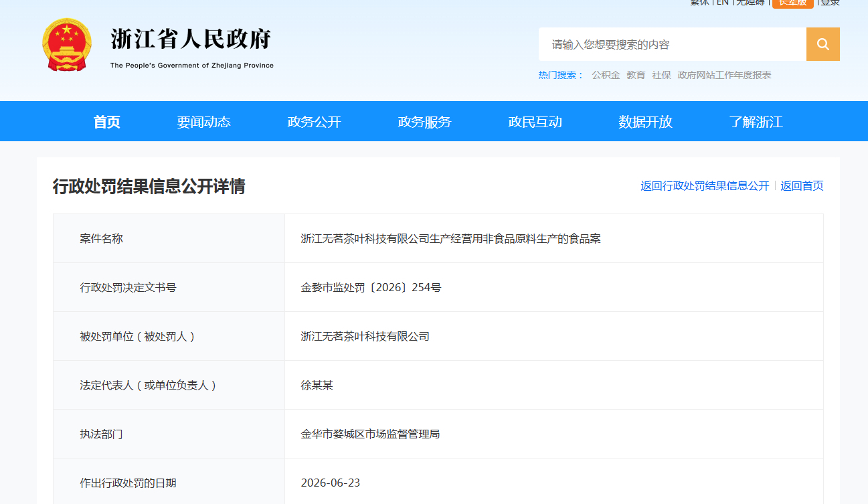Viewport: 868px width, 504px height.
Task: Click the case name value 浙江无茗茶叶科技有限公司生产经营用非食品原料
Action: click(x=451, y=238)
